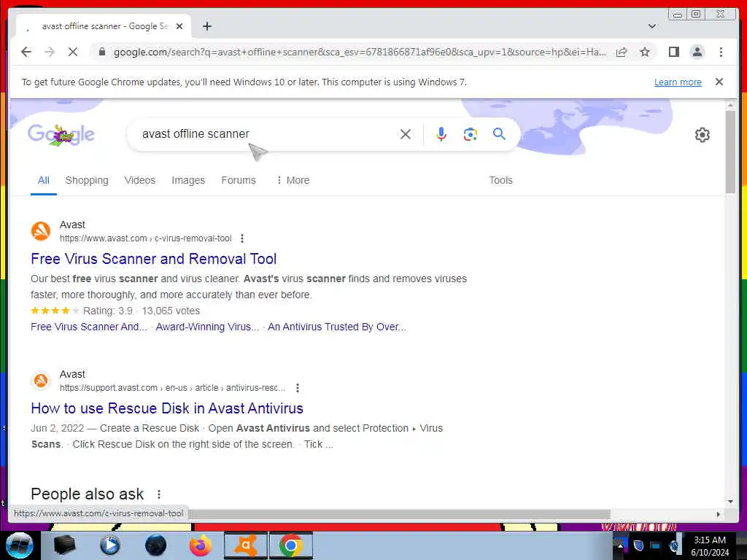Open Chrome three-dot menu
This screenshot has height=560, width=747.
[x=721, y=52]
